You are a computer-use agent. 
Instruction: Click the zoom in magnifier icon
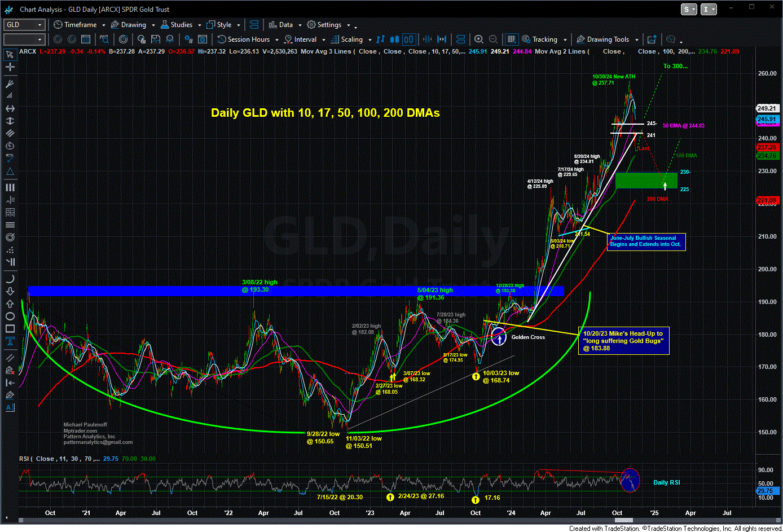[479, 39]
